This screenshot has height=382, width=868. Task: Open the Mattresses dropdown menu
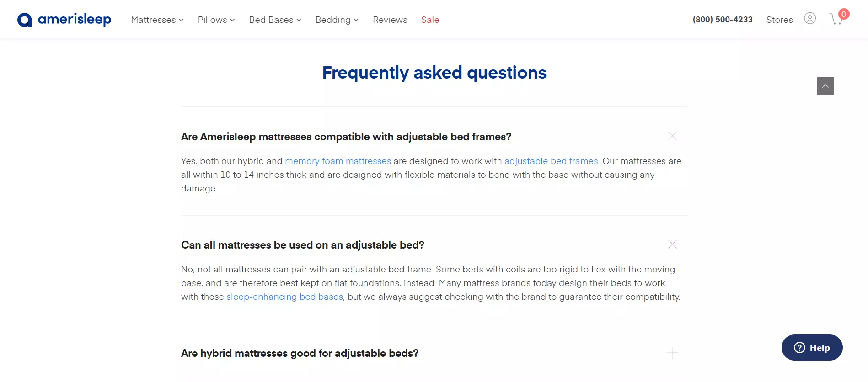click(157, 20)
